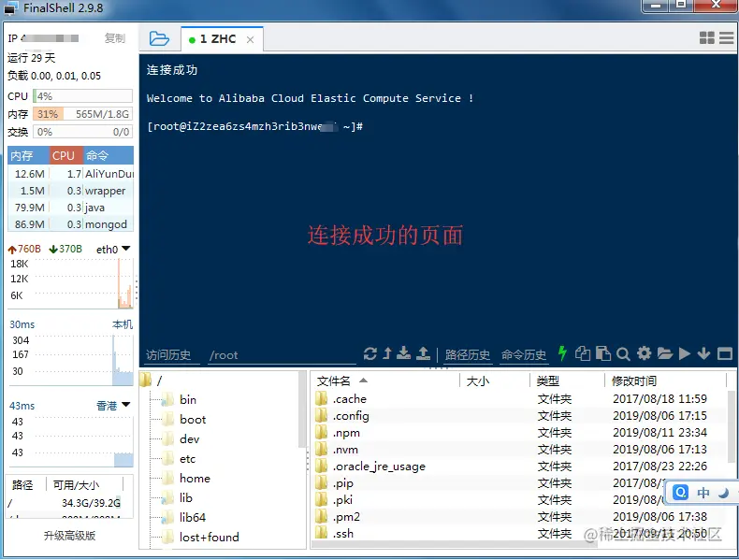This screenshot has width=739, height=560.
Task: Select the bin folder in tree
Action: [x=179, y=400]
